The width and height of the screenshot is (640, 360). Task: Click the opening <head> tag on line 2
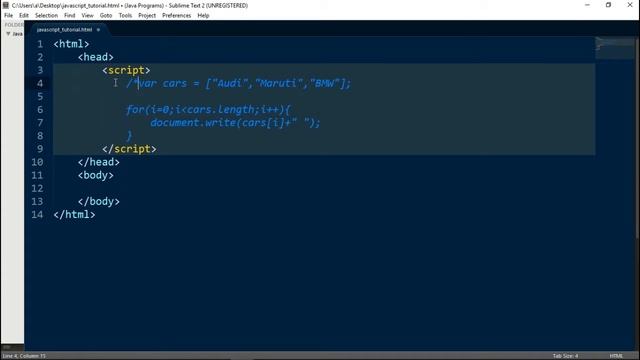point(96,57)
